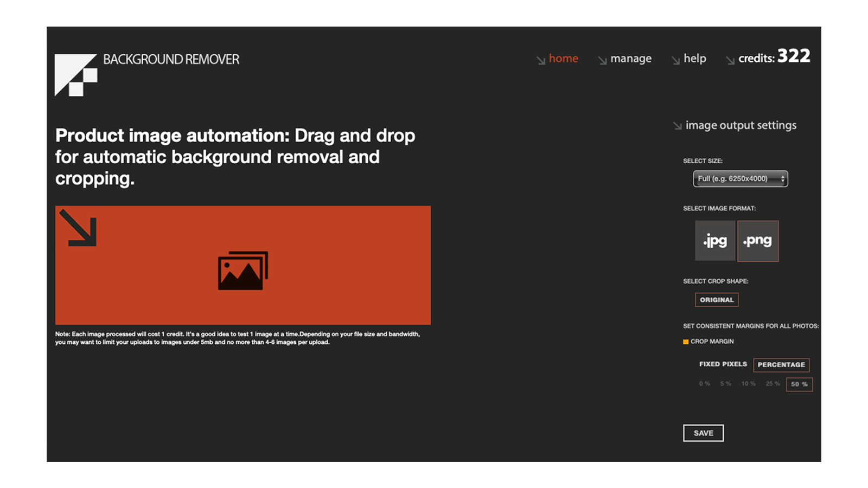868x488 pixels.
Task: Select Original as the crop shape
Action: click(x=717, y=299)
